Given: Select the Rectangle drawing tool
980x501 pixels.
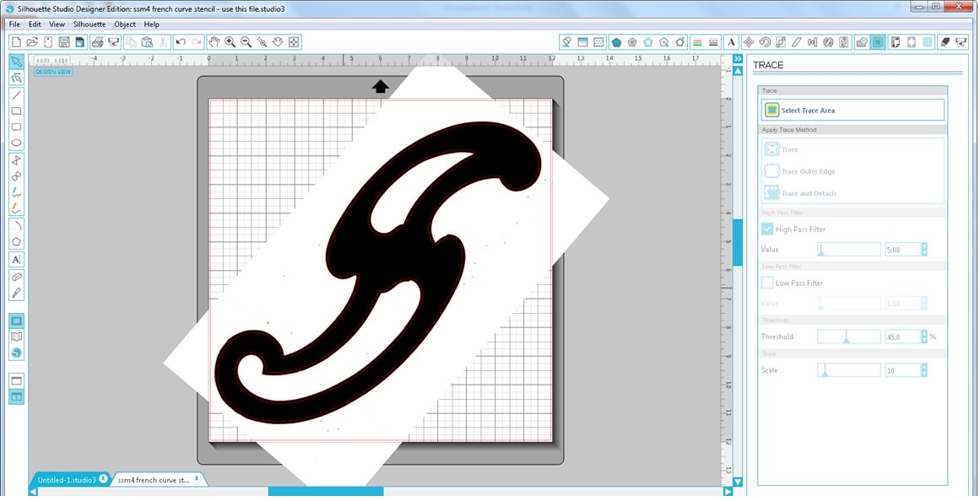Looking at the screenshot, I should click(x=17, y=111).
